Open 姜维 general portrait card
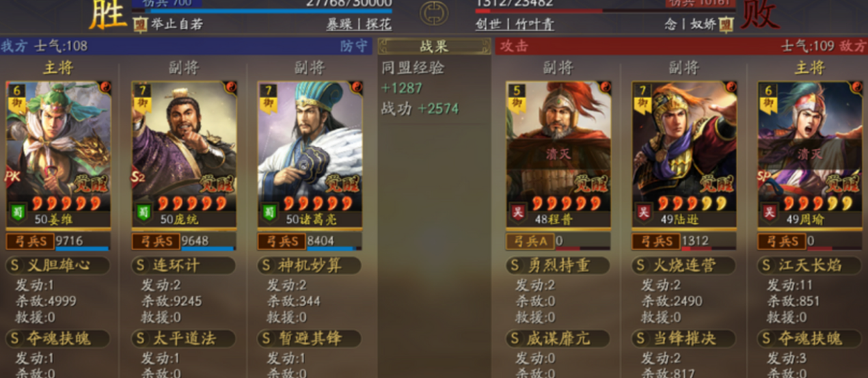The width and height of the screenshot is (868, 378). pyautogui.click(x=59, y=154)
